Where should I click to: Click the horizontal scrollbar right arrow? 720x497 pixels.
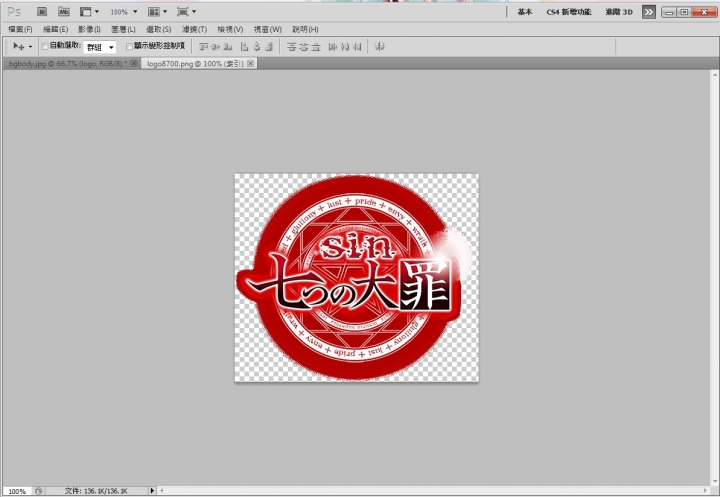point(706,491)
